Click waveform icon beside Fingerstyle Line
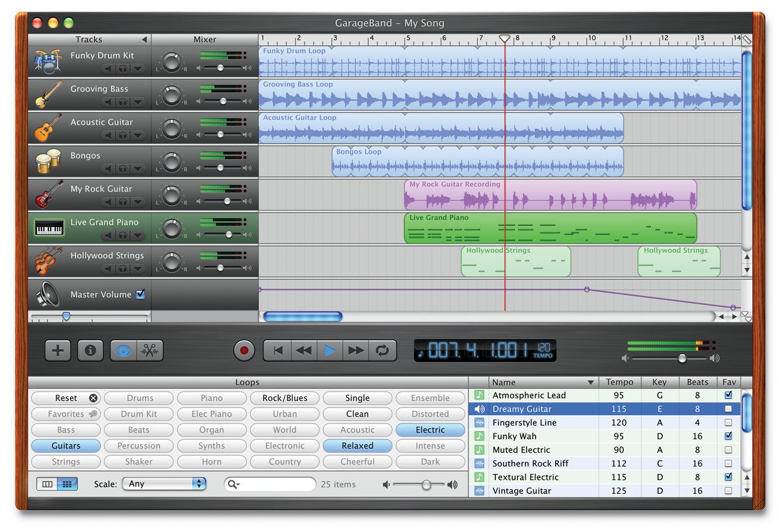Image resolution: width=779 pixels, height=532 pixels. click(479, 422)
